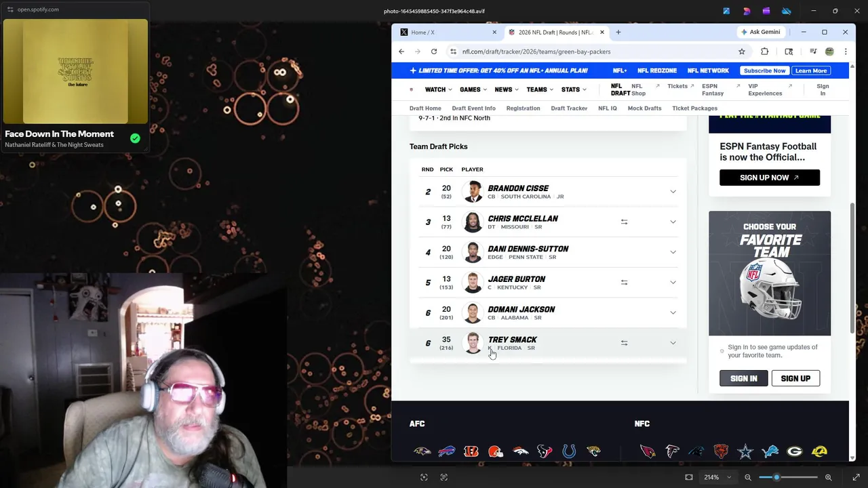Open the Cincinnati Bengals team logo
The height and width of the screenshot is (488, 868).
pos(471,451)
